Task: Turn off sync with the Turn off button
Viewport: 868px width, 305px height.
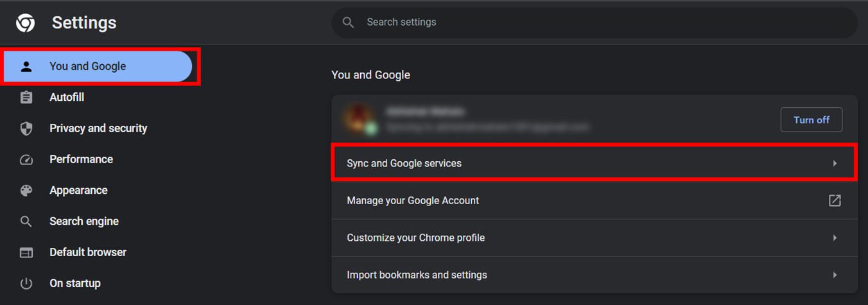Action: 811,119
